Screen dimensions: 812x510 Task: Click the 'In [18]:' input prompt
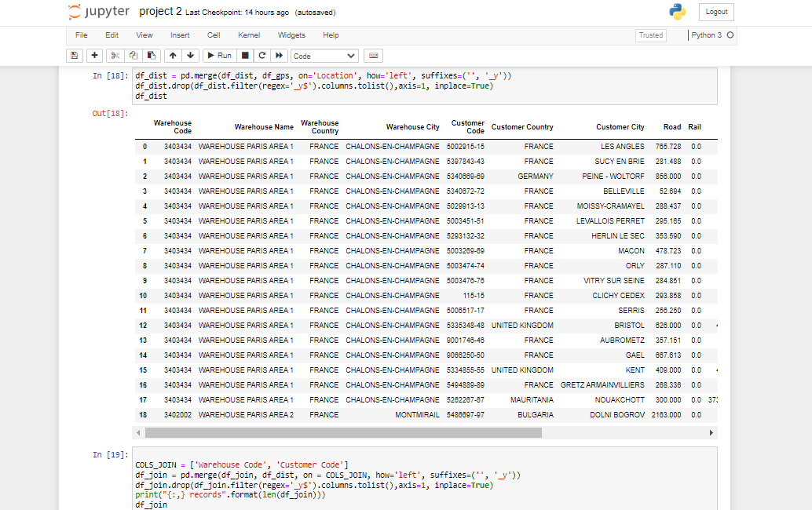(x=110, y=75)
